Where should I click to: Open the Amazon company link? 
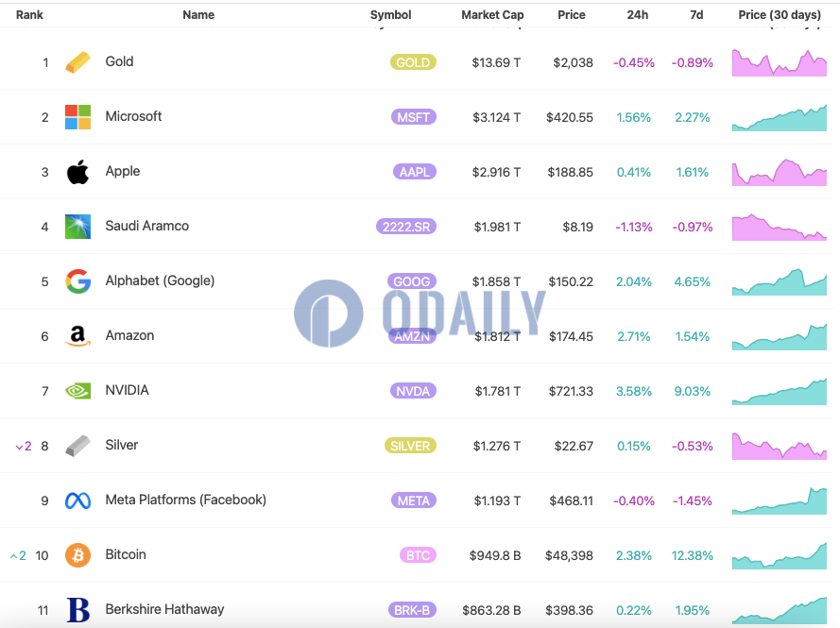point(129,335)
